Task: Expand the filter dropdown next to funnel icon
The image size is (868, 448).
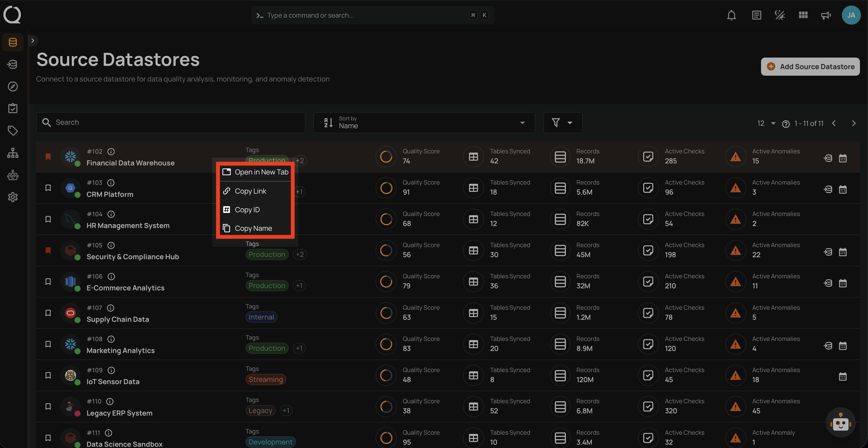Action: [x=569, y=122]
